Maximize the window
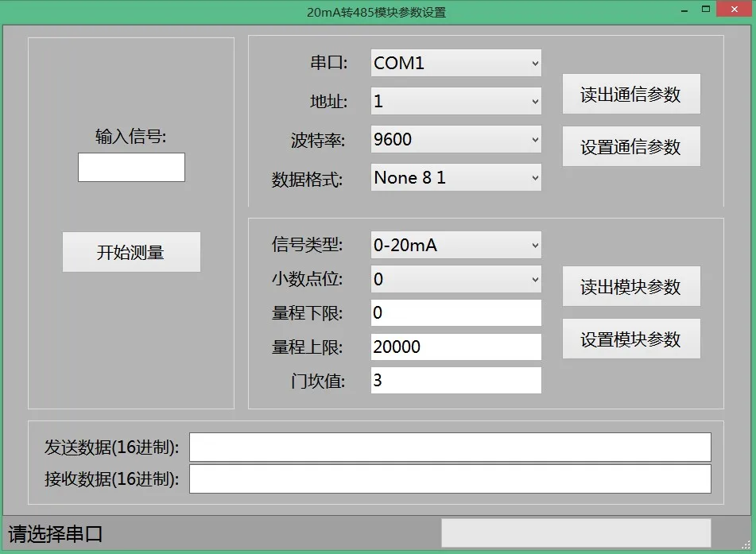The height and width of the screenshot is (554, 756). click(x=706, y=10)
